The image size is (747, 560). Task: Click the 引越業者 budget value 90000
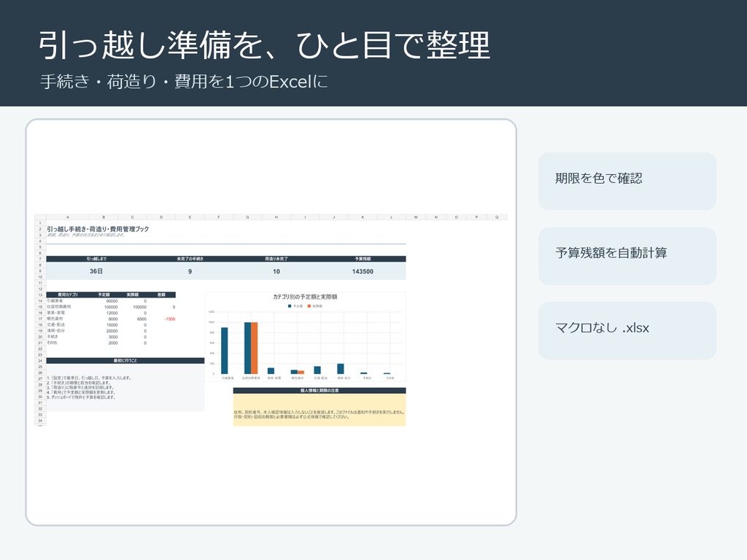(112, 301)
